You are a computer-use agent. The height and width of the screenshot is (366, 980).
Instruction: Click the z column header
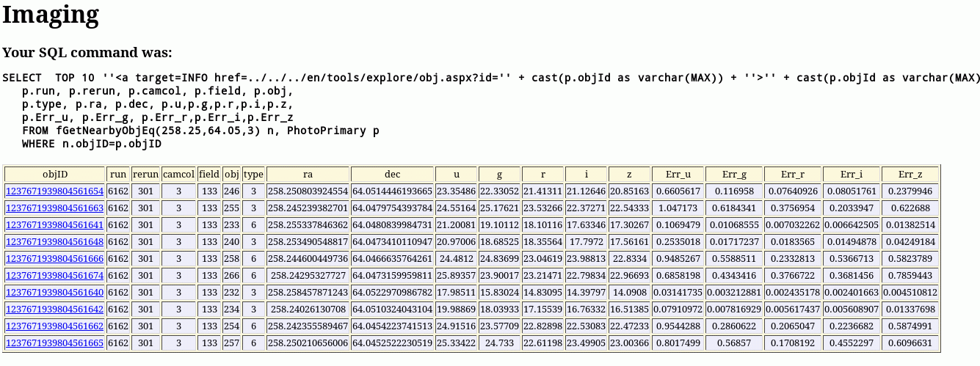pos(629,174)
